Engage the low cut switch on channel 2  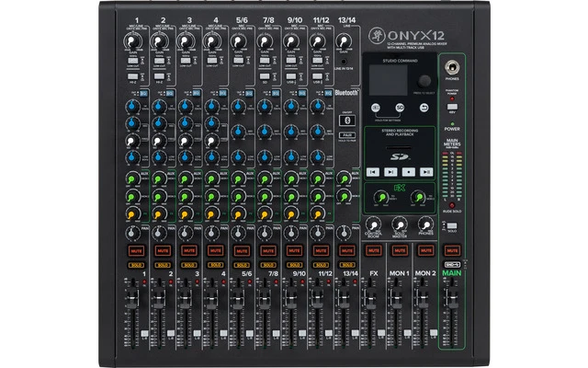tap(159, 61)
